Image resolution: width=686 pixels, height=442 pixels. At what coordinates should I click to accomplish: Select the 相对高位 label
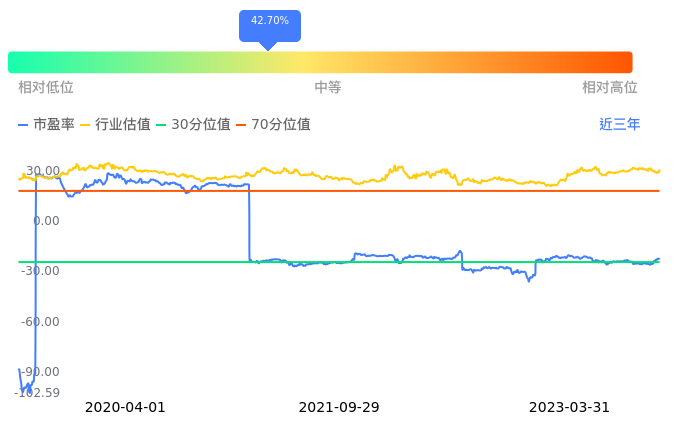610,88
